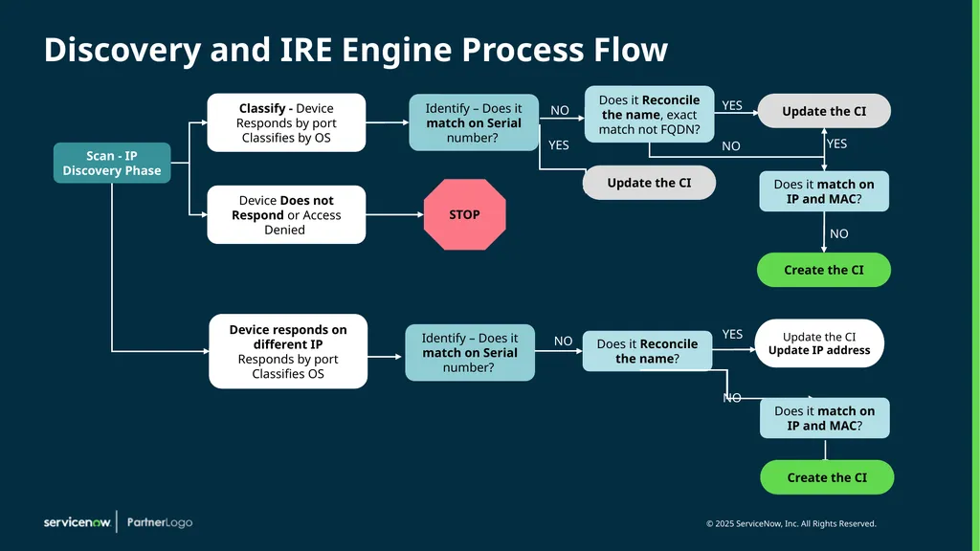
Task: Click the NO label between 'different IP' Identify and Reconcile boxes
Action: (x=563, y=342)
